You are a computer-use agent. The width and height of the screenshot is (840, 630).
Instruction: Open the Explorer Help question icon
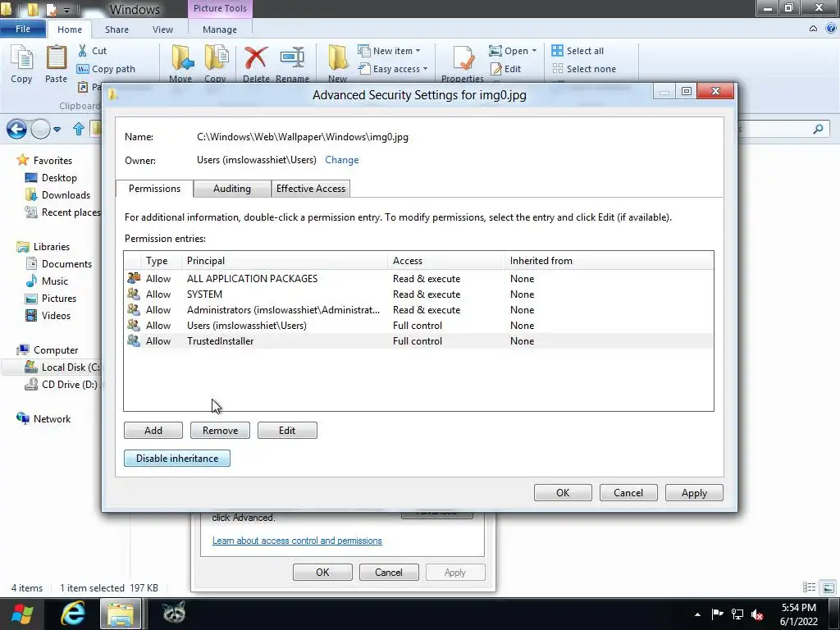[831, 29]
